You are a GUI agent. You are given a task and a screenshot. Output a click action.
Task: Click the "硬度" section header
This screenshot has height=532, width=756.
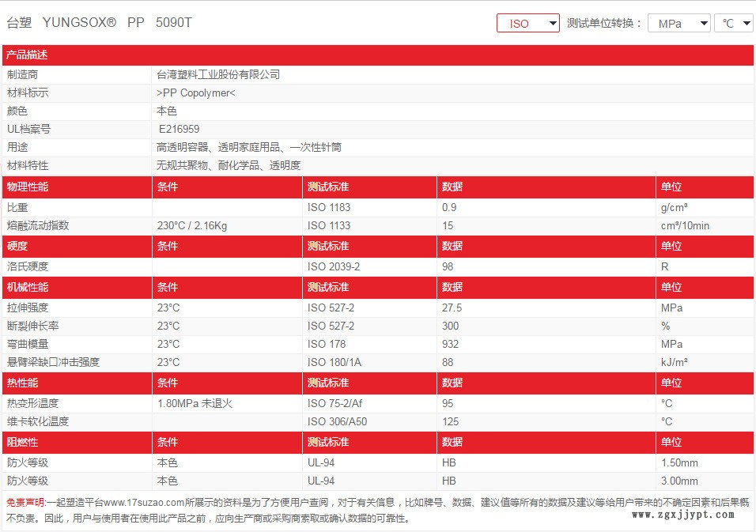(x=17, y=247)
